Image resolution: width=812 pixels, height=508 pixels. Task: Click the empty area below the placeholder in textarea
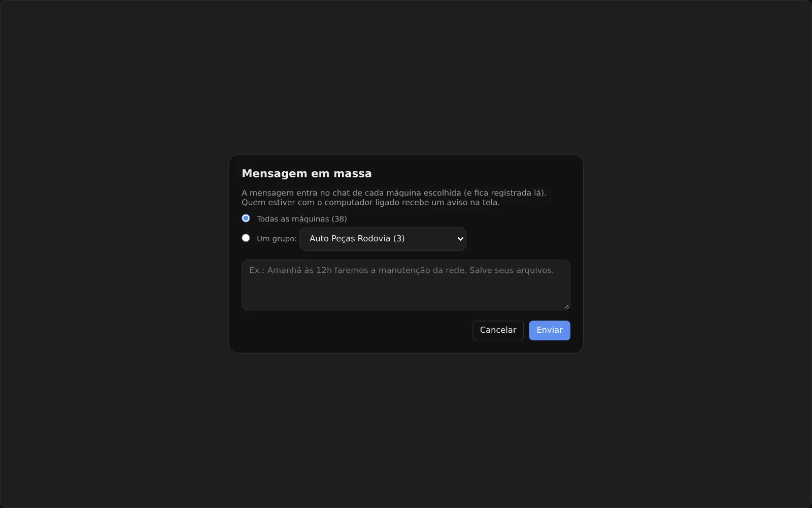405,294
